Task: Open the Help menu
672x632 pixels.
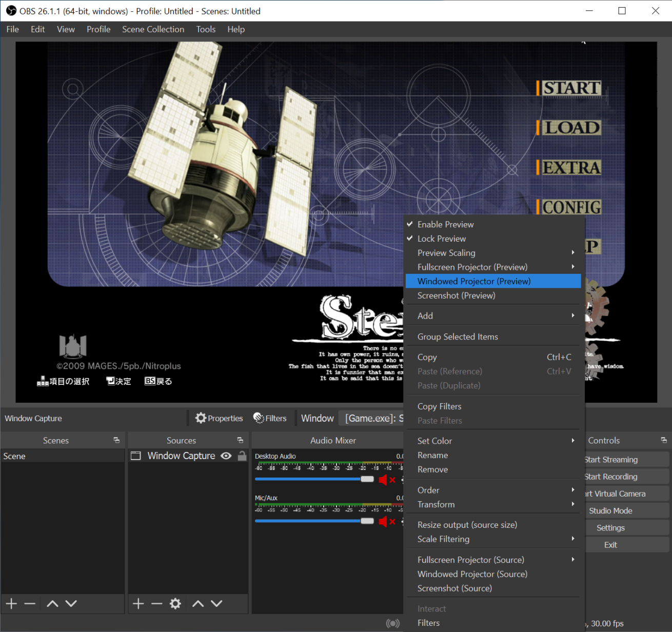Action: click(236, 29)
